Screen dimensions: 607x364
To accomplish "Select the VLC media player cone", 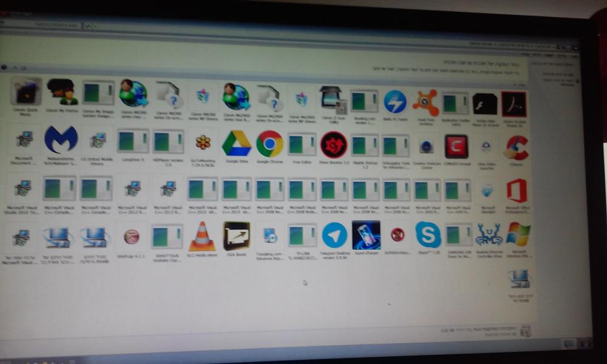I will click(202, 237).
